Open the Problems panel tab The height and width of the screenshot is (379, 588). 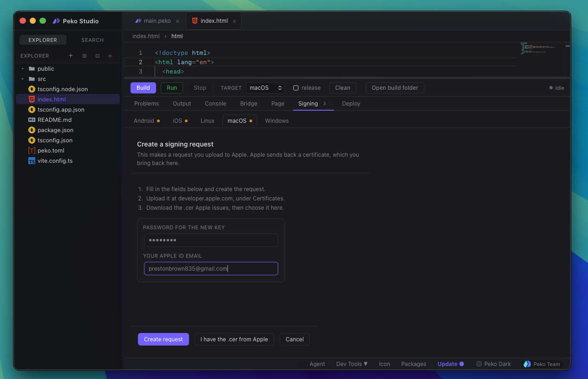click(146, 104)
